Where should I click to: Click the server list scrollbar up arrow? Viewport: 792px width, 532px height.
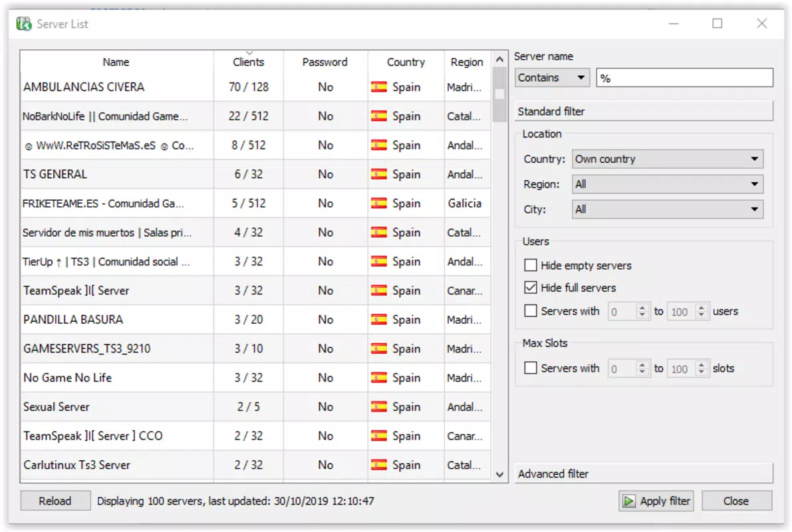tap(499, 60)
